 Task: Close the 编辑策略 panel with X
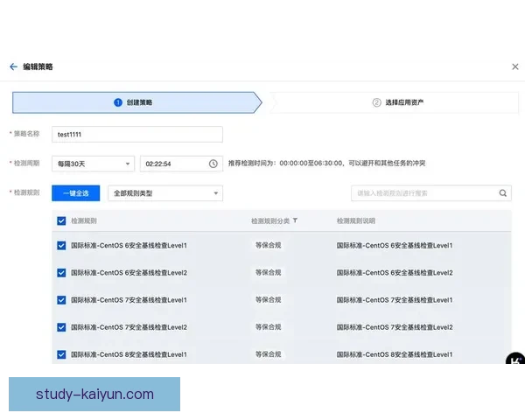[515, 66]
